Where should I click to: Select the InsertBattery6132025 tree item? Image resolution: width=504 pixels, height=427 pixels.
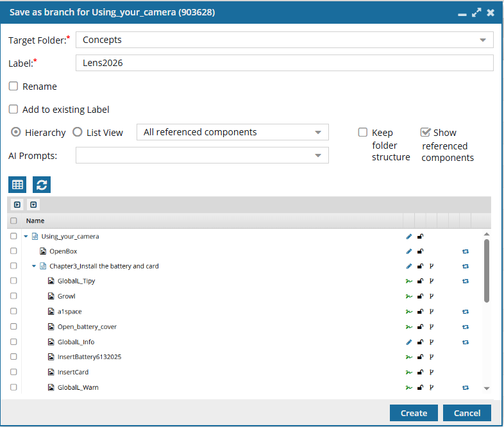89,357
